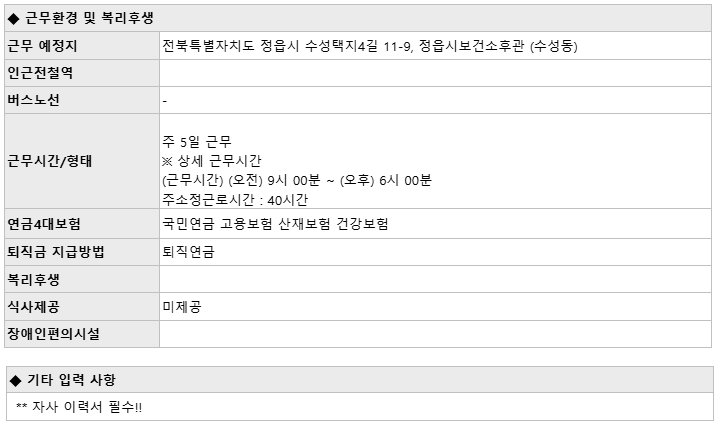Click the 식사제공 label cell
This screenshot has height=428, width=721.
[82, 307]
